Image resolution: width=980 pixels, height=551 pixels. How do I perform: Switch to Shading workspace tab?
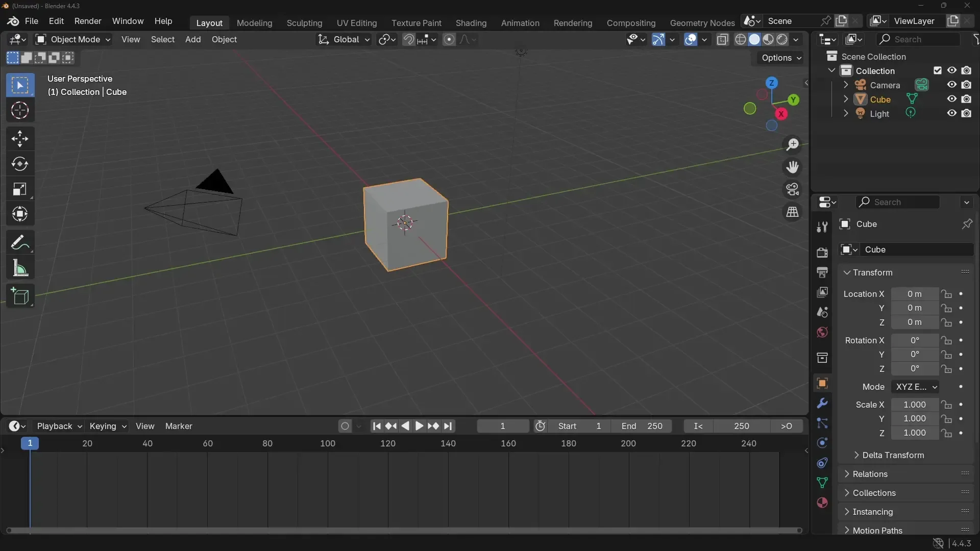471,23
